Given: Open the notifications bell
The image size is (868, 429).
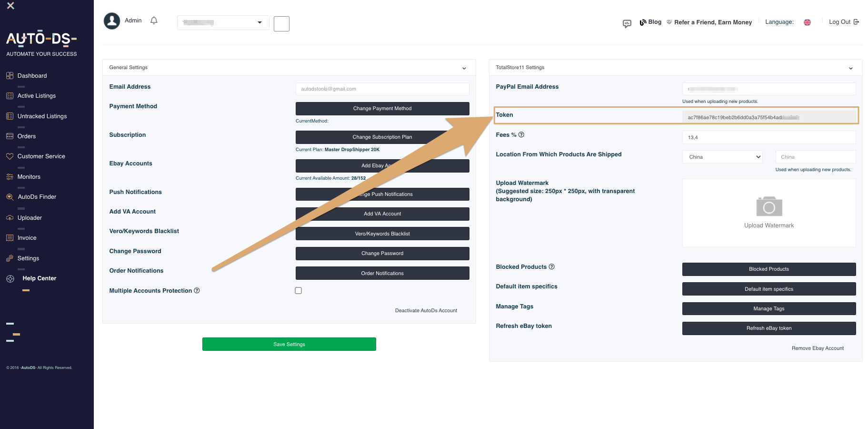Looking at the screenshot, I should coord(154,20).
